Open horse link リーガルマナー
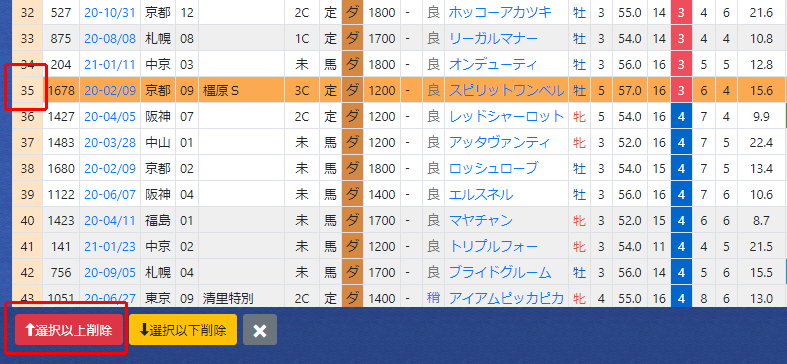 click(x=493, y=38)
